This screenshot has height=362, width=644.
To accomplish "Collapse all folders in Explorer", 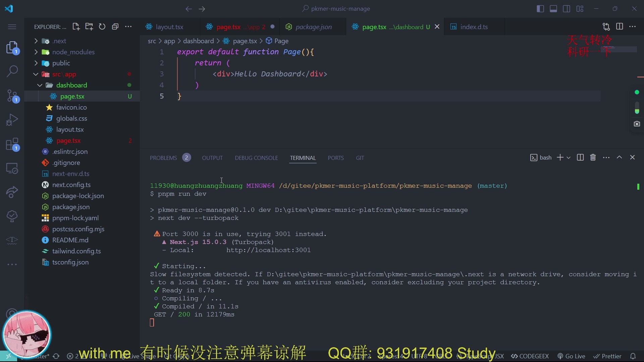I will (115, 27).
